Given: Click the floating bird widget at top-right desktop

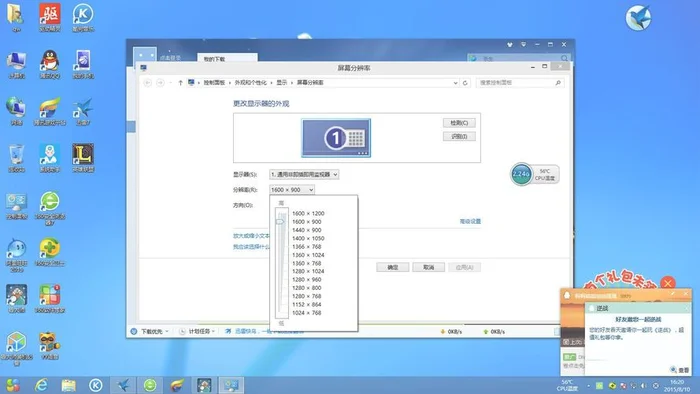Looking at the screenshot, I should (638, 18).
